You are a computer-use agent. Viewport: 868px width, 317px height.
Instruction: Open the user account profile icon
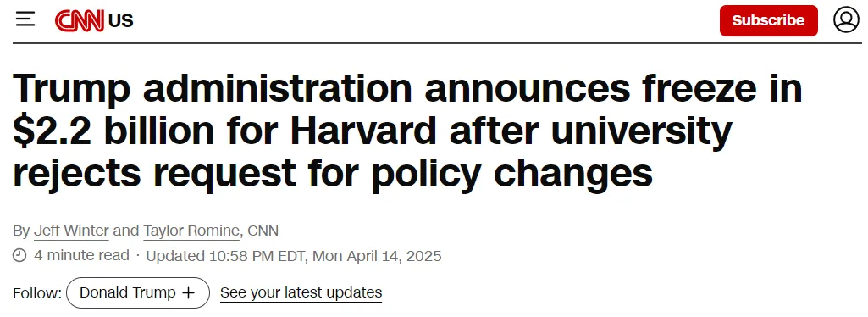point(847,20)
